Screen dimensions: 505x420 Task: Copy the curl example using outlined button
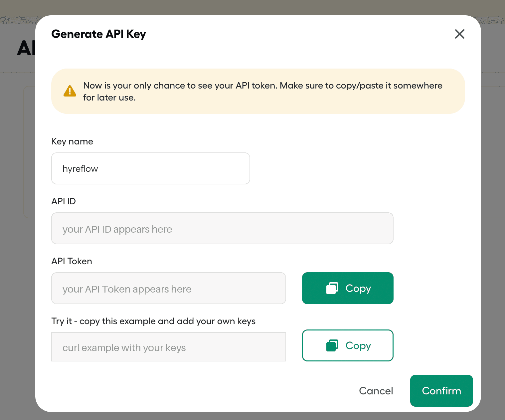point(348,345)
